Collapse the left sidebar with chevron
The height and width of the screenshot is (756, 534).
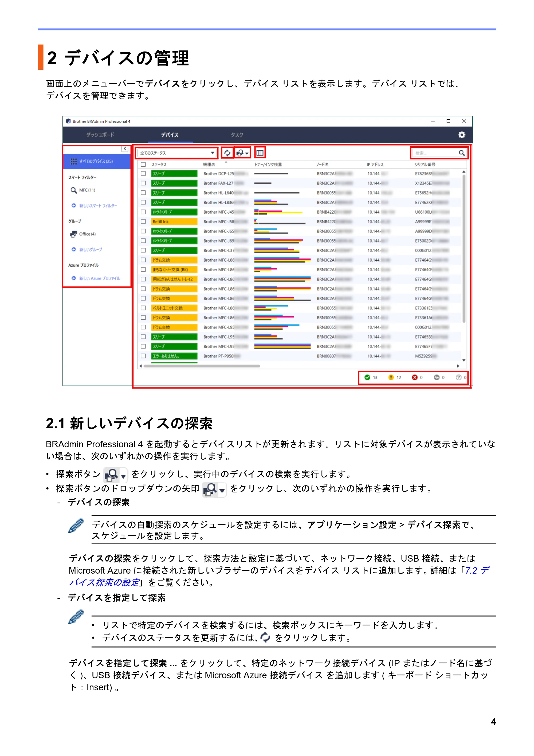pos(125,149)
